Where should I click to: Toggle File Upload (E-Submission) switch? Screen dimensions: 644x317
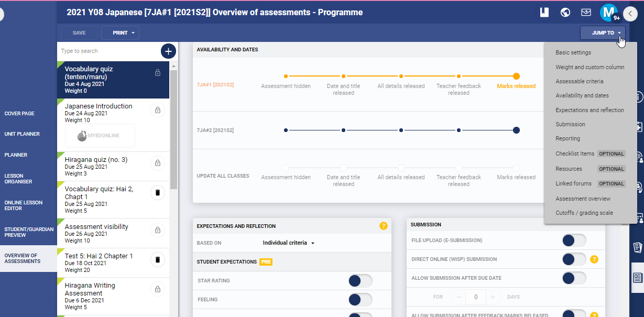[574, 241]
